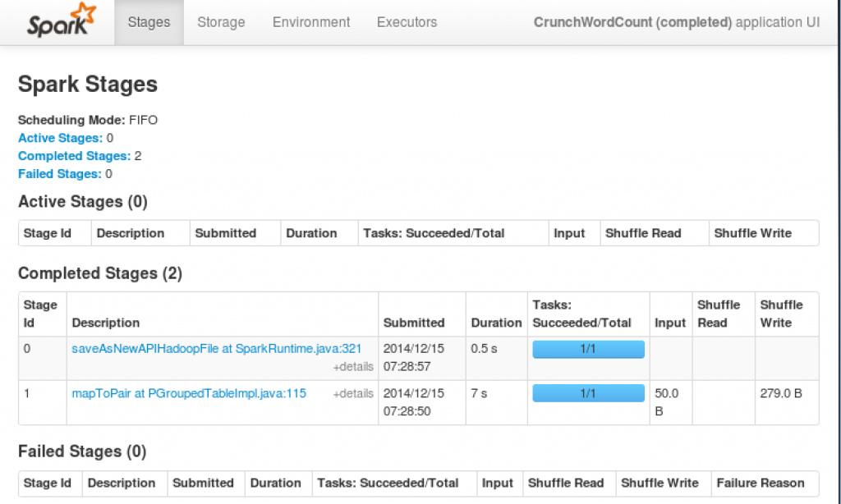
Task: Expand +details for saveAsNewAPIHadoopFile stage
Action: coord(353,367)
